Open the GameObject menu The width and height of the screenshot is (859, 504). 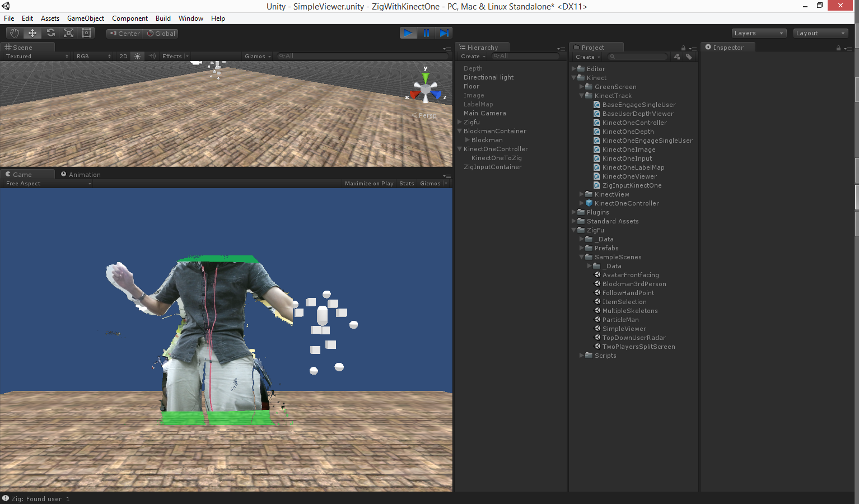[x=85, y=18]
